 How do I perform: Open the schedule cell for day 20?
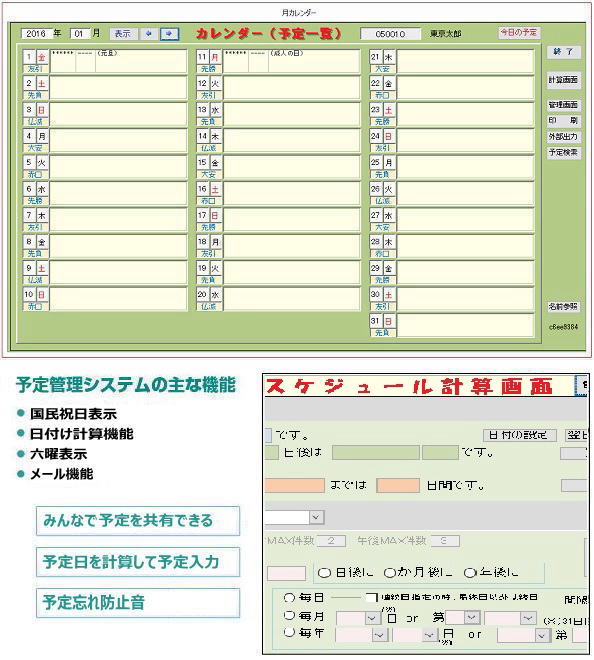tap(292, 299)
